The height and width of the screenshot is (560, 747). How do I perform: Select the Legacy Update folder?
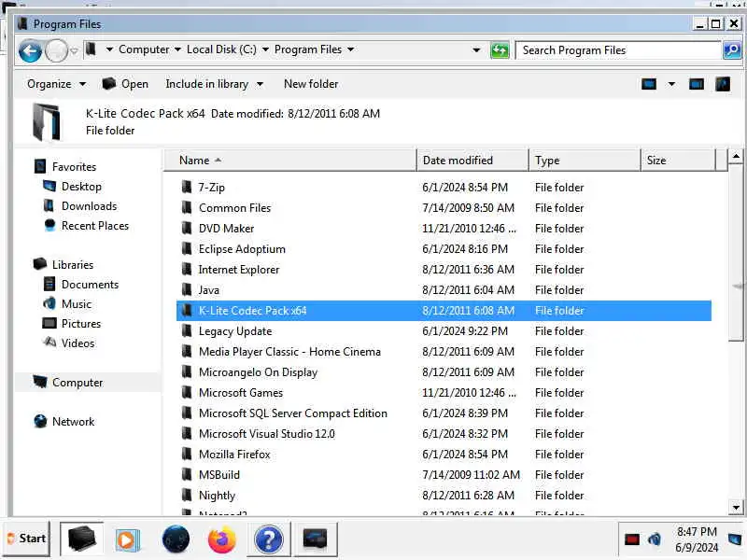(x=235, y=331)
